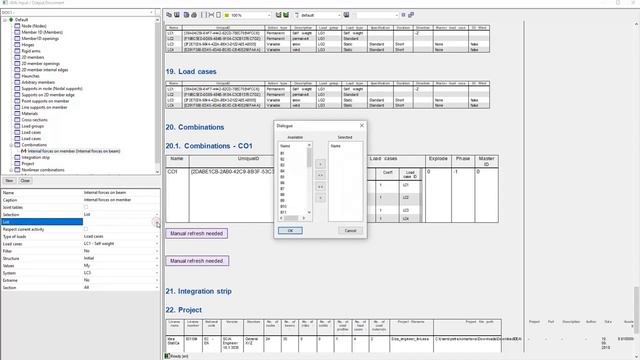Open the Structure property dropdown
The width and height of the screenshot is (640, 360).
click(x=157, y=258)
